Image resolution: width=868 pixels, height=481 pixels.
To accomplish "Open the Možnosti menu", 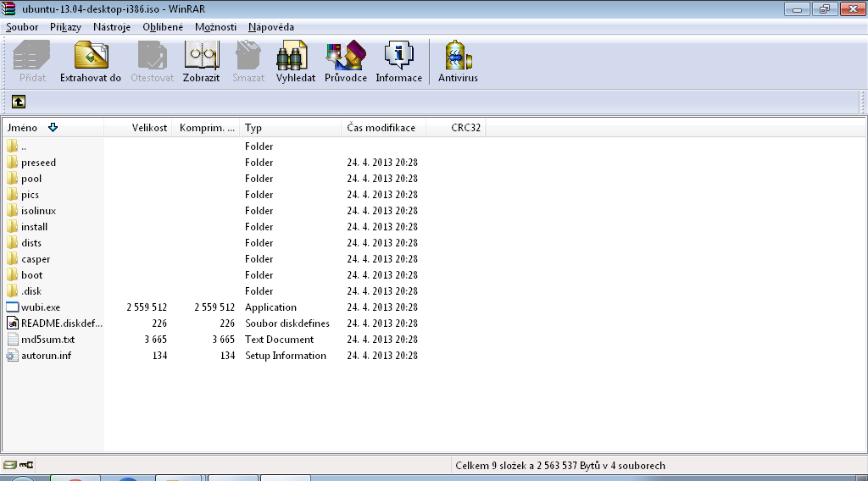I will (x=215, y=27).
